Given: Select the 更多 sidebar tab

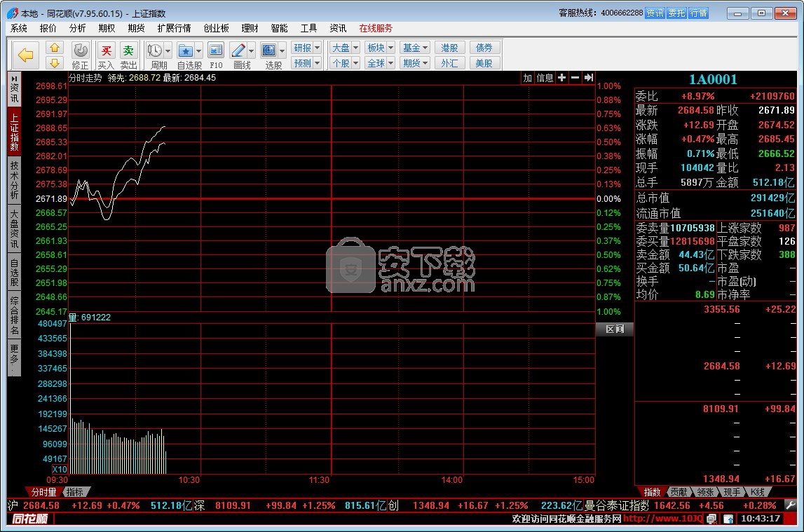Looking at the screenshot, I should click(x=14, y=357).
